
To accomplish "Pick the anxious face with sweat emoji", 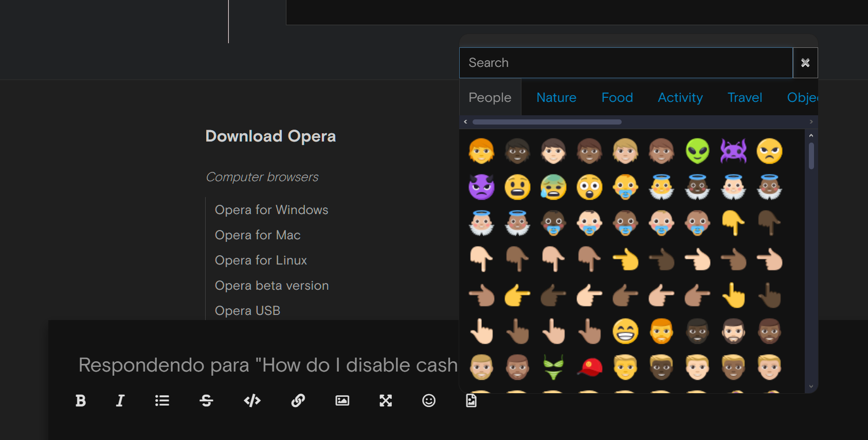I will pyautogui.click(x=553, y=187).
